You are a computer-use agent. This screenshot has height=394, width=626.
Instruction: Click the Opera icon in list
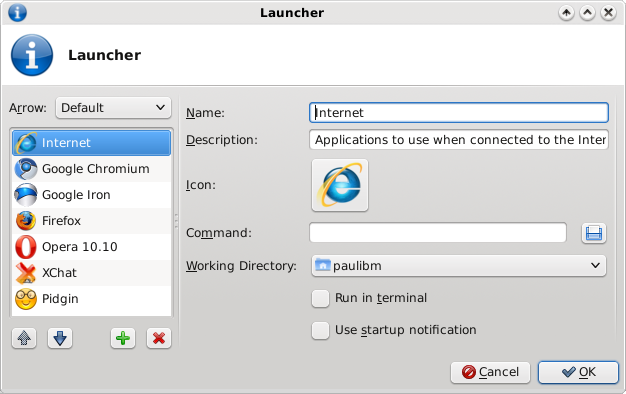coord(26,247)
